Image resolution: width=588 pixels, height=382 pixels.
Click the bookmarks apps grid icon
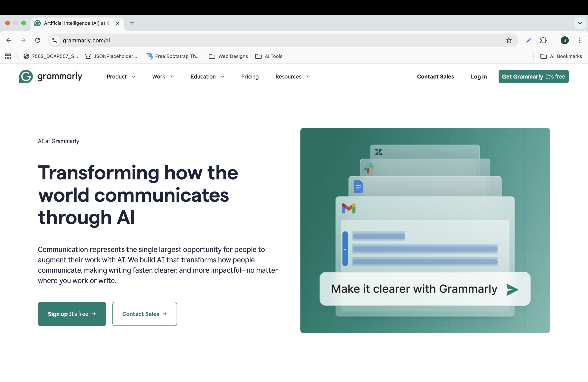[x=8, y=56]
